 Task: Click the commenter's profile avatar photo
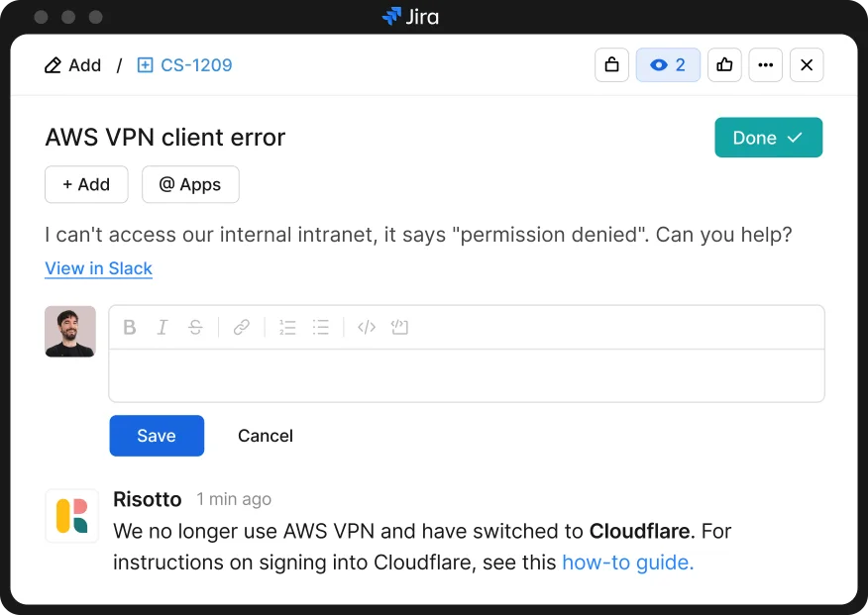[x=70, y=332]
